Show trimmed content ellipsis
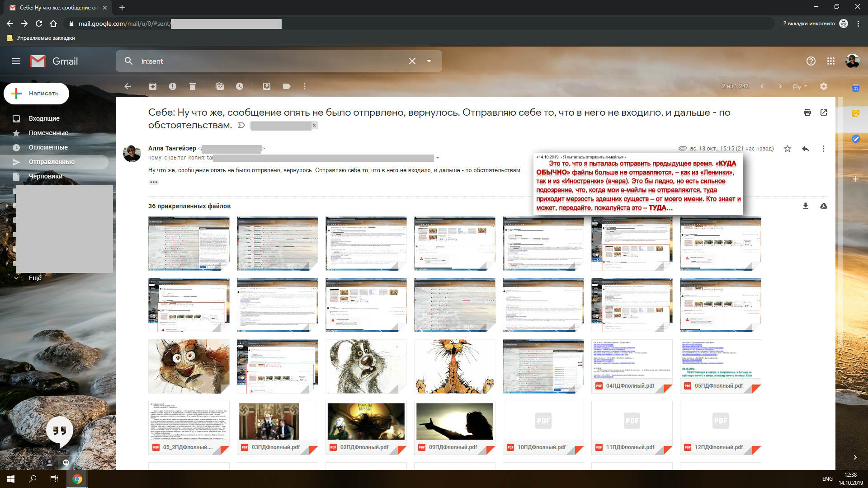 coord(154,182)
